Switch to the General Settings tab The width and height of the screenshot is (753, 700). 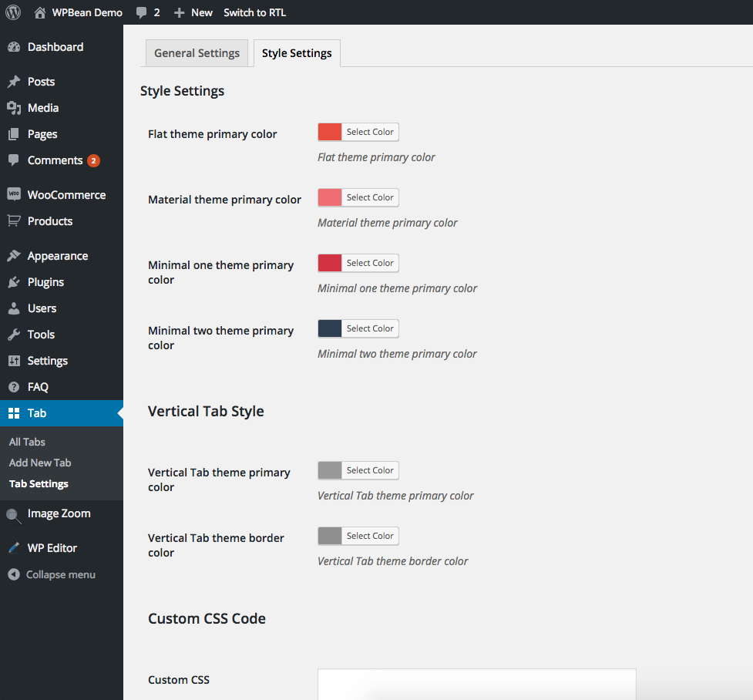(x=197, y=53)
